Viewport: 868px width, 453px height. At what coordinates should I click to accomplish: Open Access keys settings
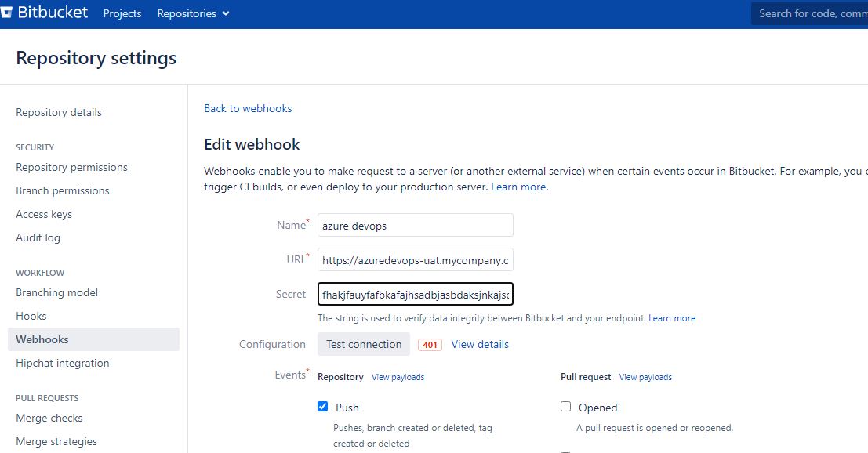coord(44,214)
